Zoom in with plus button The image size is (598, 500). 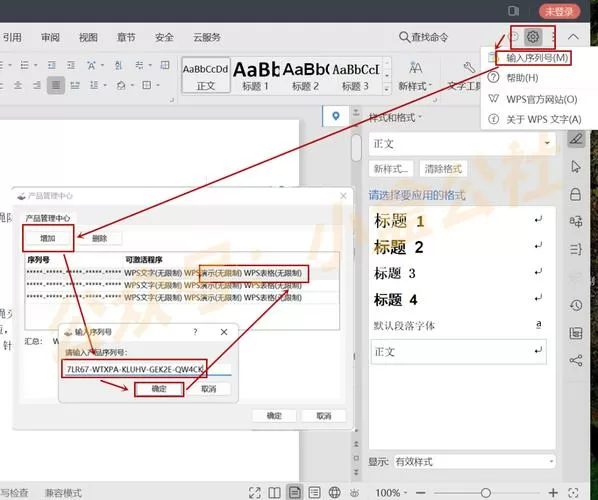[x=553, y=493]
